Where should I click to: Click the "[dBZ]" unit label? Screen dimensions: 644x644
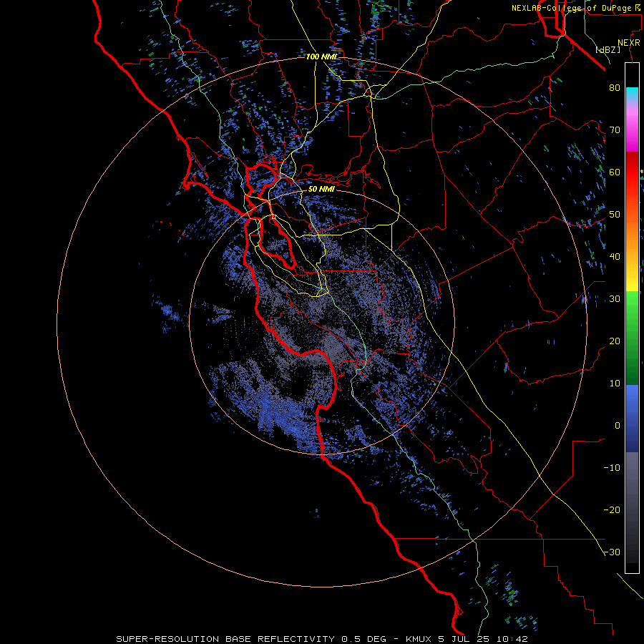608,50
